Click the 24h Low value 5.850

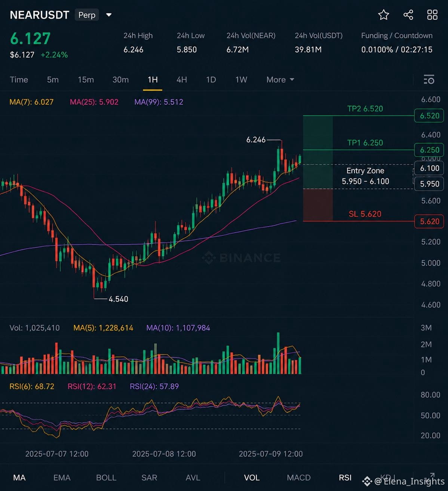tap(187, 49)
